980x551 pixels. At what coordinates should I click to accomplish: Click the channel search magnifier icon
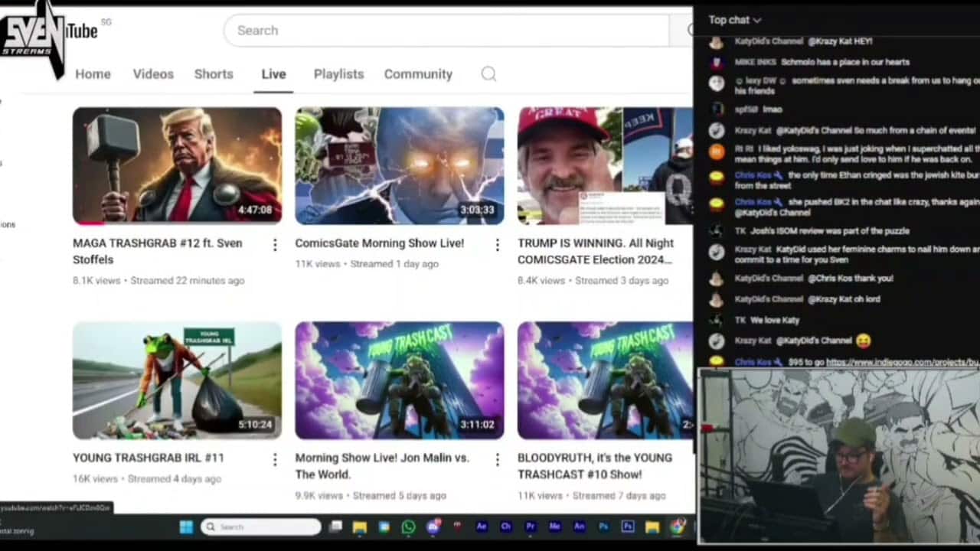488,74
